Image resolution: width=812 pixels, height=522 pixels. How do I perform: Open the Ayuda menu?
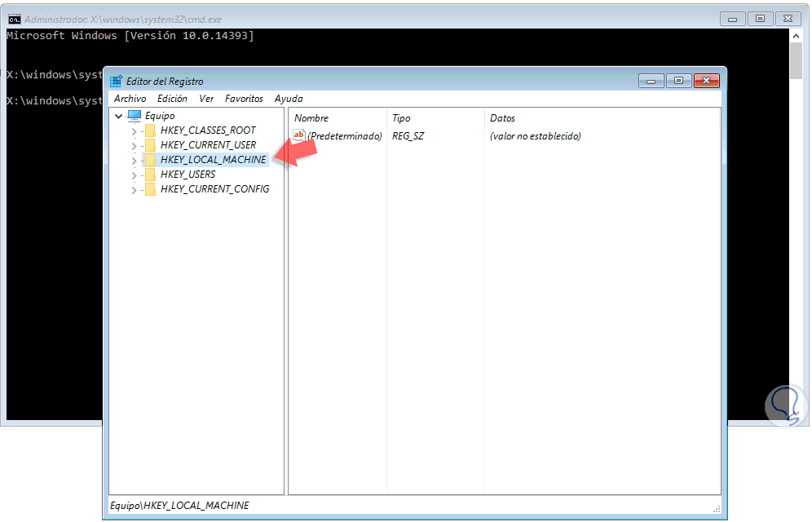coord(289,99)
